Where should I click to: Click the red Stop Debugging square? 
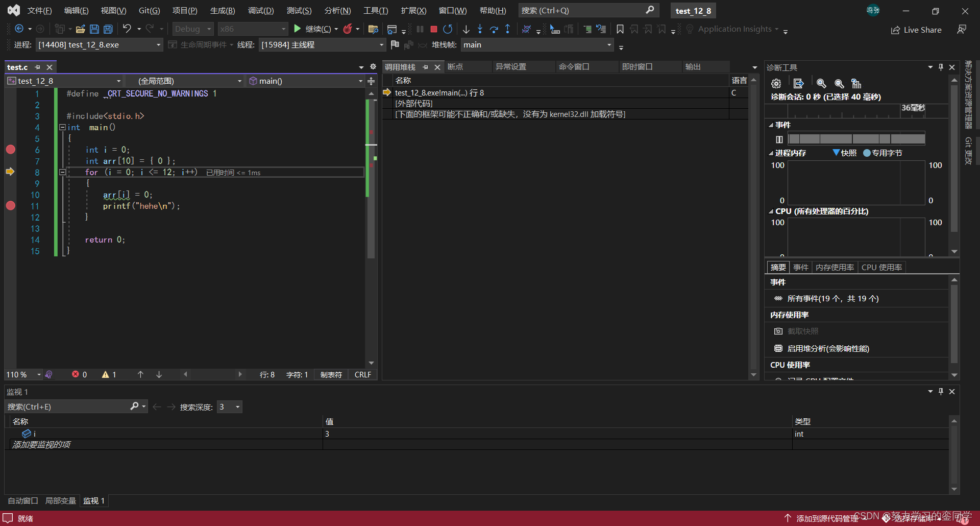[433, 29]
